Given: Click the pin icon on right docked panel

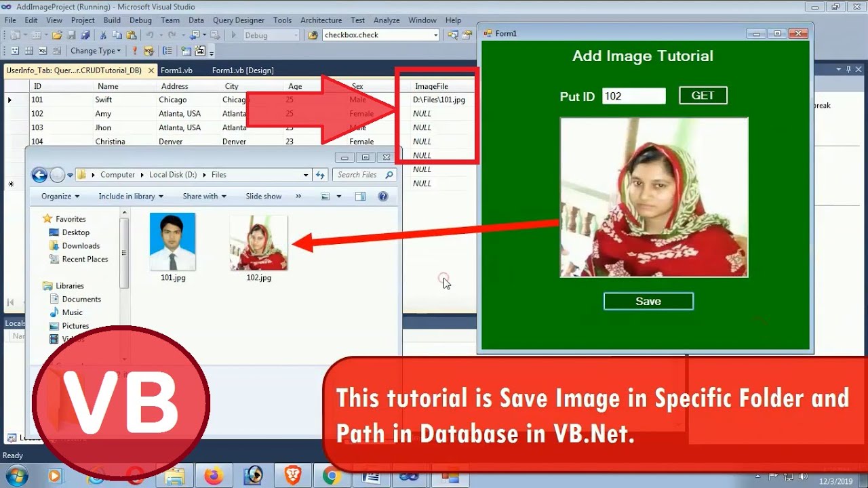Looking at the screenshot, I should point(848,69).
